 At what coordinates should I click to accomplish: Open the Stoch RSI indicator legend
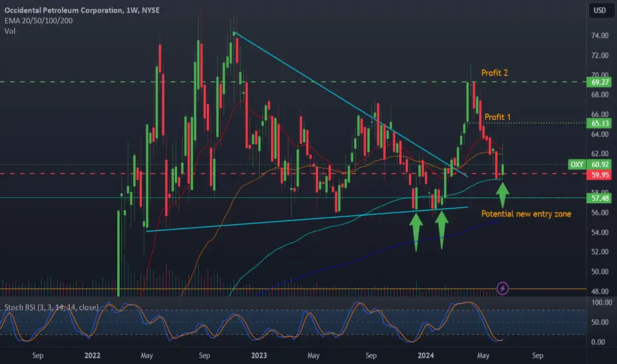51,307
